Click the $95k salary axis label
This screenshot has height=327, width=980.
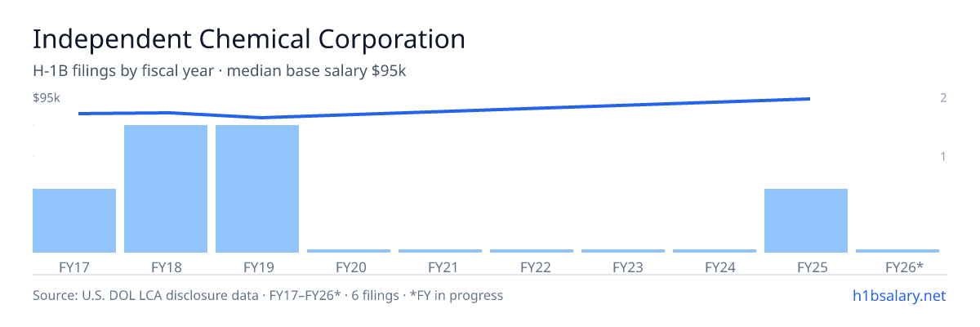tap(47, 98)
